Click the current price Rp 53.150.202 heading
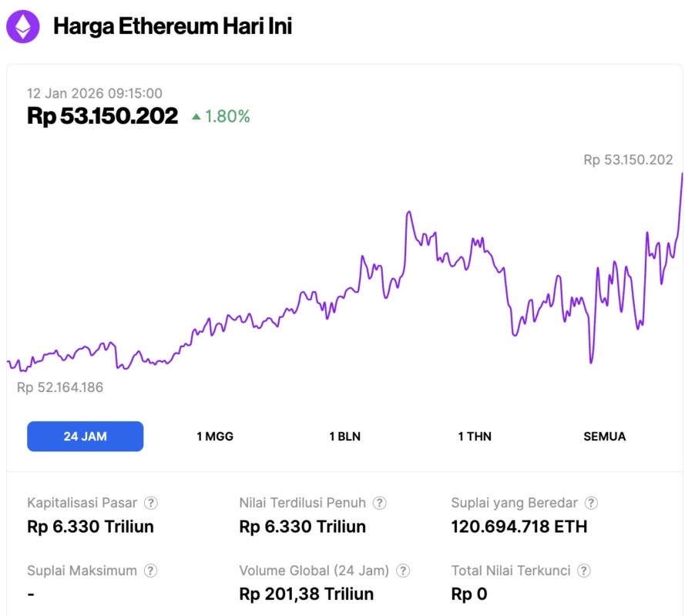Viewport: 685px width, 616px height. click(x=102, y=116)
